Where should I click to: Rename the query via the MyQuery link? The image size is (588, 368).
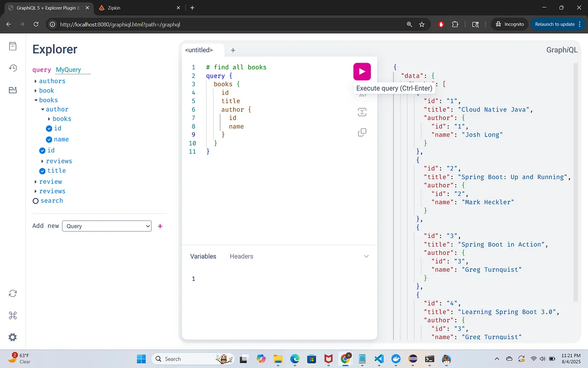pos(68,69)
